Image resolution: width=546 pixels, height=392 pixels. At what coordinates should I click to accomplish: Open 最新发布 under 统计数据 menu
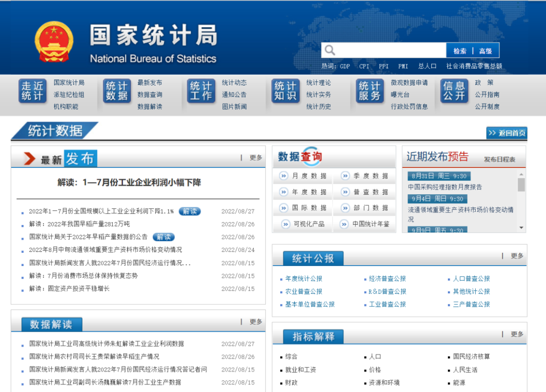(x=150, y=82)
